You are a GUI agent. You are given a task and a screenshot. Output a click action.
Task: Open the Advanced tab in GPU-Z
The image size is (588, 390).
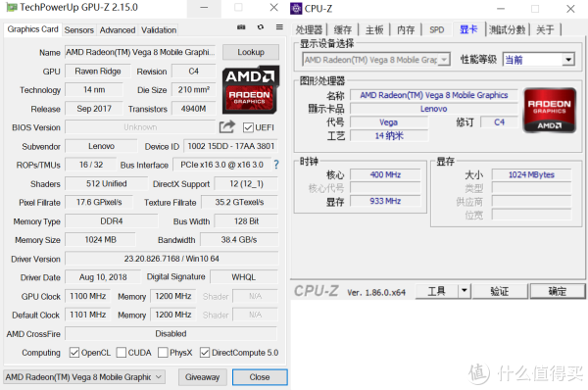tap(118, 30)
